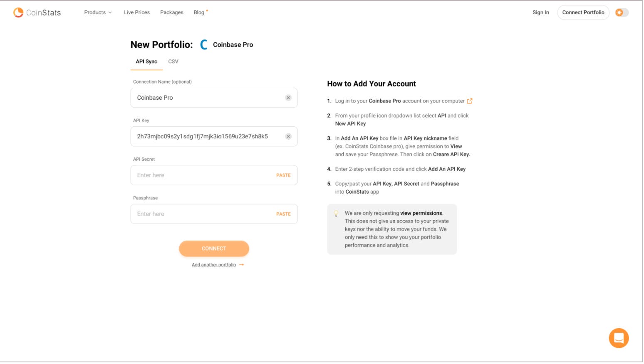Paste into the Passphrase field
The height and width of the screenshot is (364, 644).
tap(283, 214)
